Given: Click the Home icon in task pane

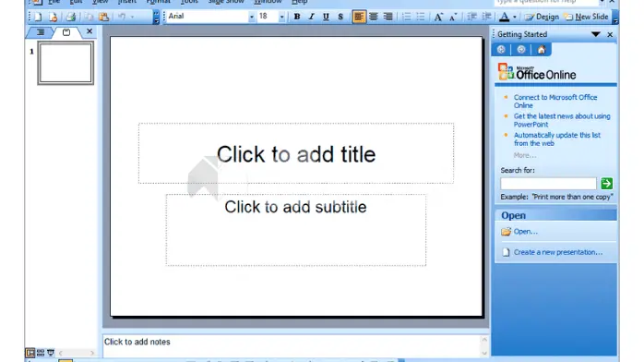Looking at the screenshot, I should [x=542, y=50].
